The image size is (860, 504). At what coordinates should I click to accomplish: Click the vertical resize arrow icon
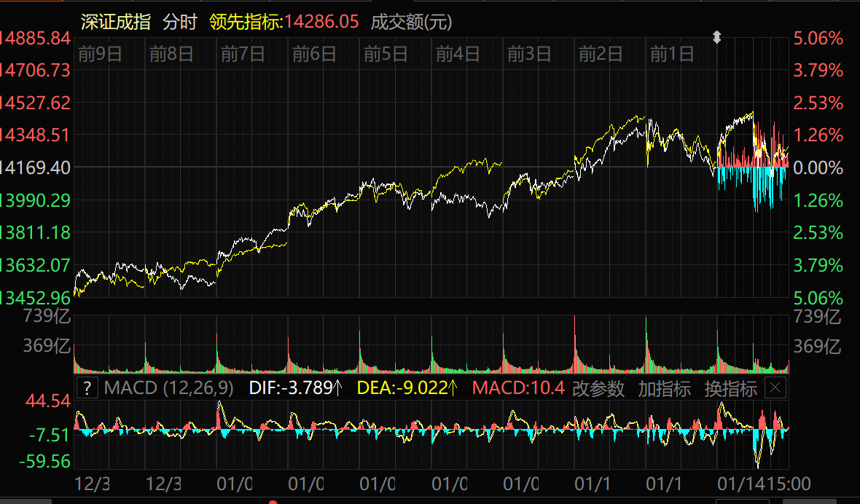click(716, 37)
